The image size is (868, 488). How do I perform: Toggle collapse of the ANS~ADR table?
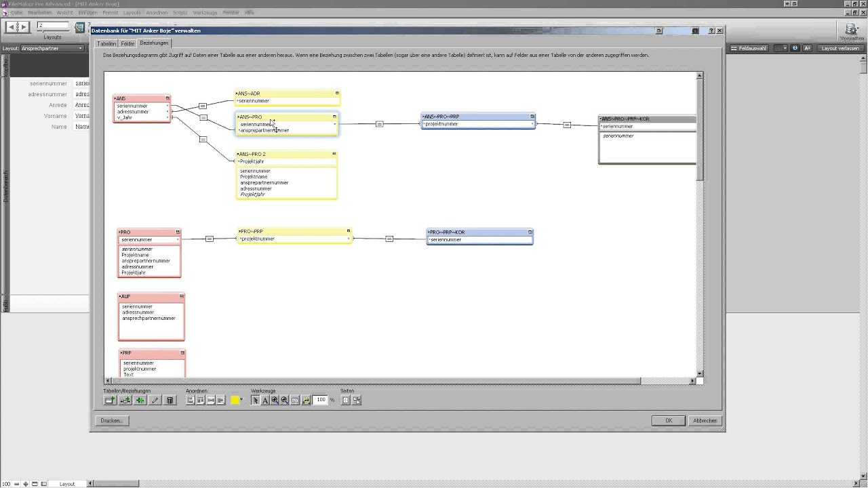click(x=337, y=93)
